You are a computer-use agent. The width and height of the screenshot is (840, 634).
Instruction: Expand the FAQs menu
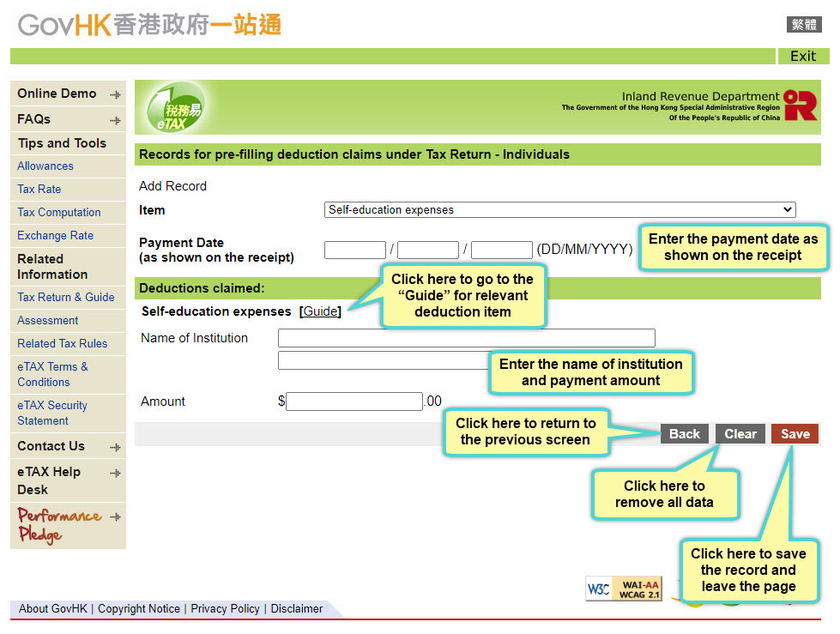point(68,119)
